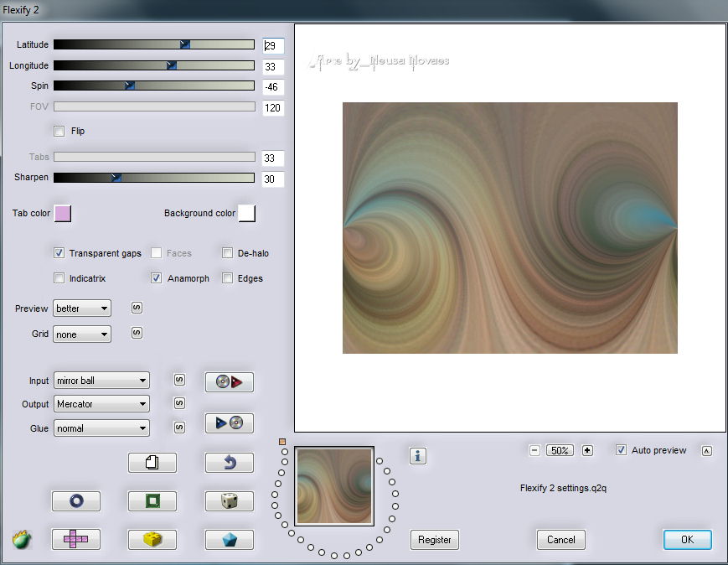Click the yellow brick icon button
The width and height of the screenshot is (728, 565).
pos(152,540)
